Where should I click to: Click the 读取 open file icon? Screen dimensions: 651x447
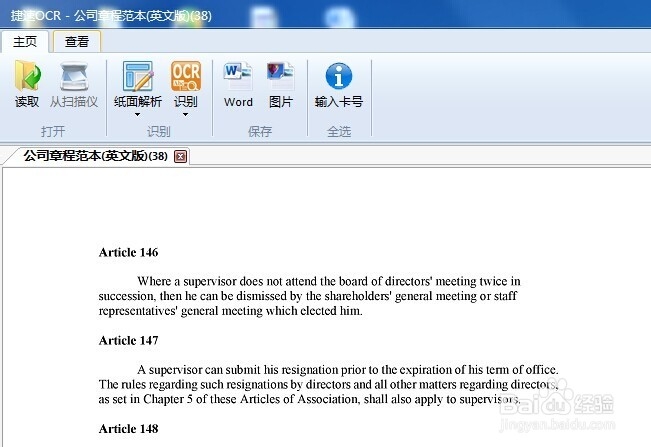click(27, 76)
